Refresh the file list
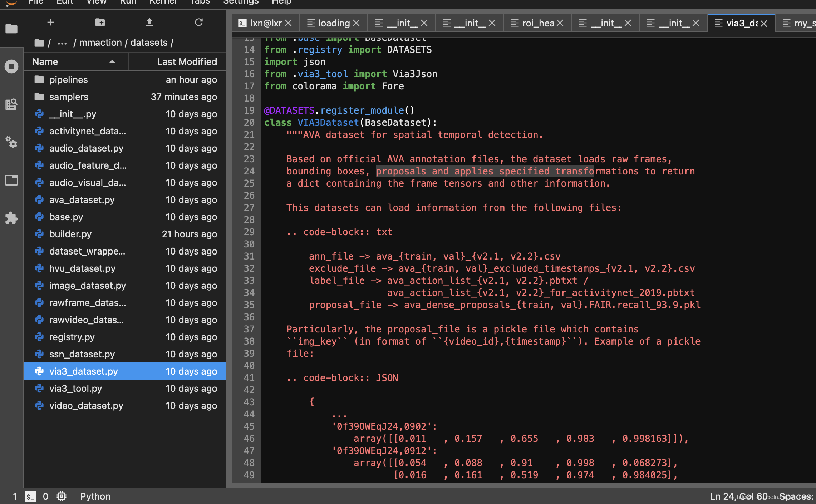 [199, 23]
